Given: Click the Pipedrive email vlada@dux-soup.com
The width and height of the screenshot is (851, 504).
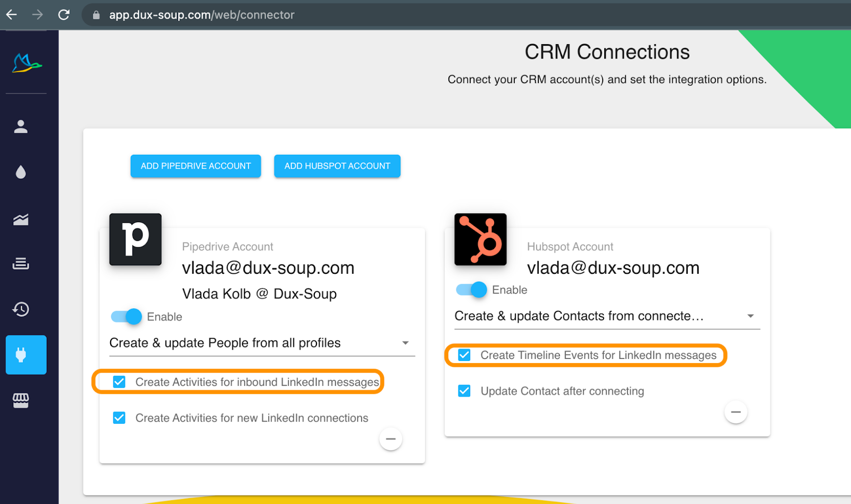Looking at the screenshot, I should pos(268,268).
